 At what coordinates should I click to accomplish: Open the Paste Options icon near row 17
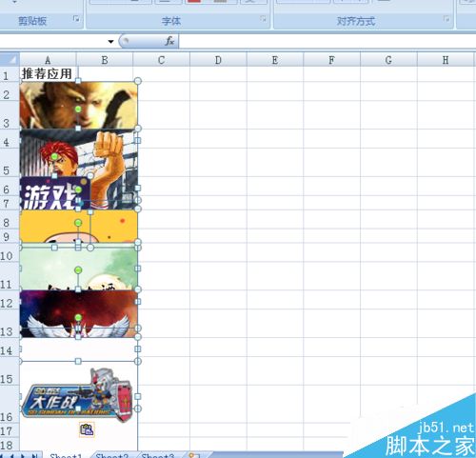(x=87, y=429)
